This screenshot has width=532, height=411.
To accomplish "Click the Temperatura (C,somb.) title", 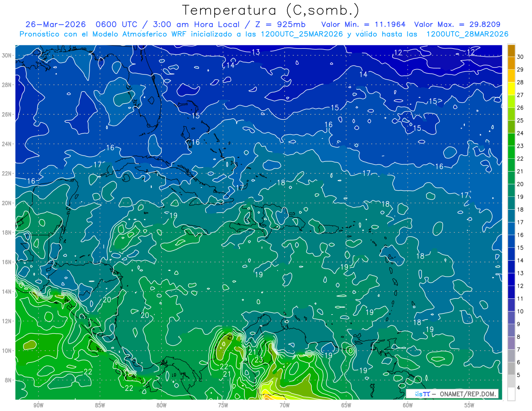I will [271, 10].
